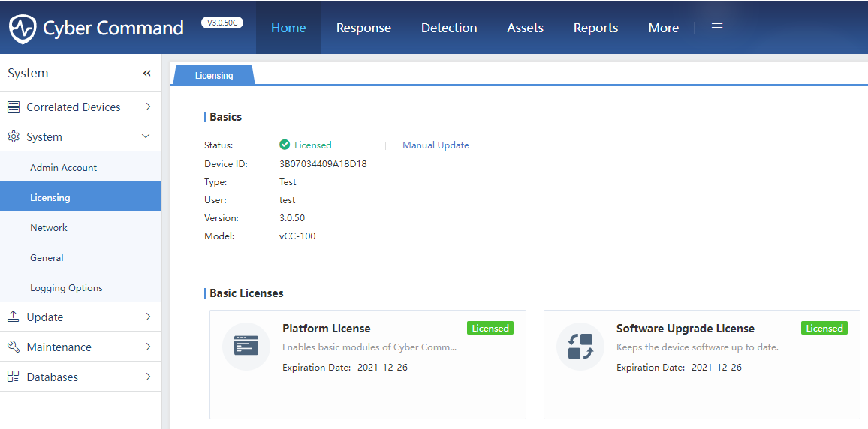Click the Type value Test
The height and width of the screenshot is (429, 868).
[x=288, y=182]
